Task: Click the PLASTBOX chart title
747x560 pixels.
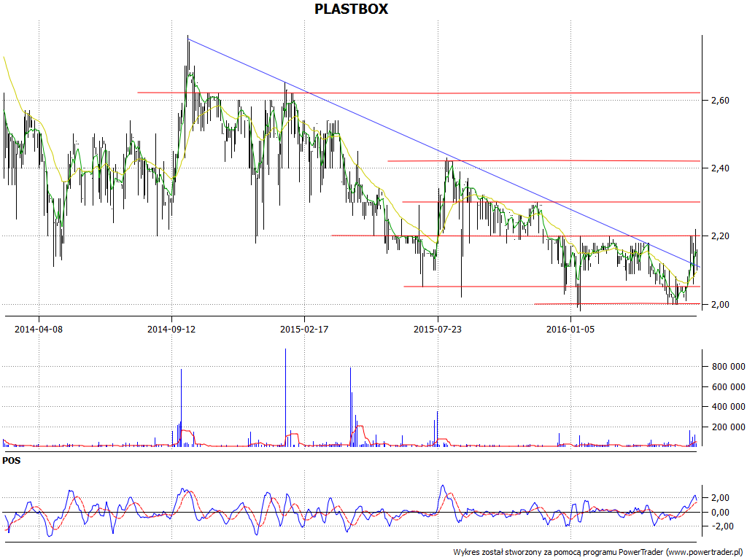Action: pos(352,9)
